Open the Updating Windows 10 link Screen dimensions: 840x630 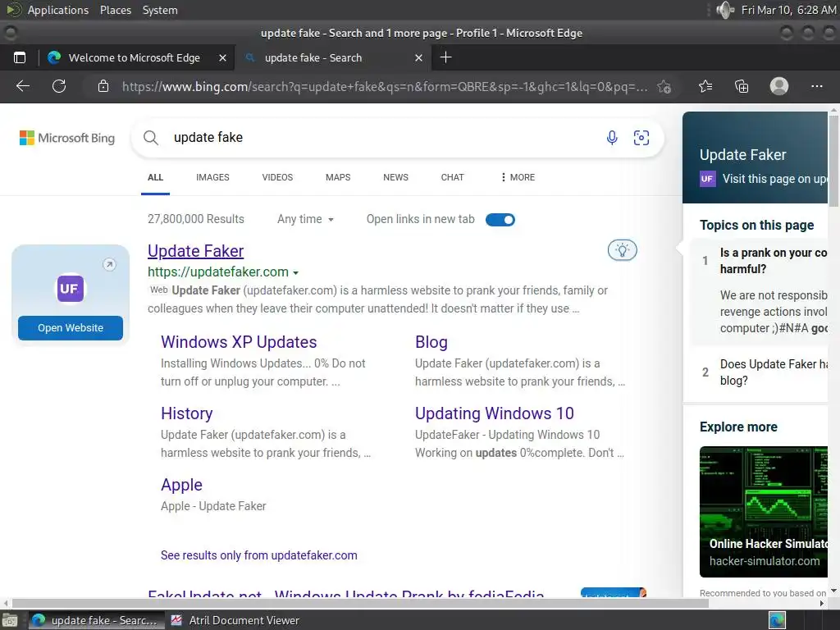click(x=495, y=413)
